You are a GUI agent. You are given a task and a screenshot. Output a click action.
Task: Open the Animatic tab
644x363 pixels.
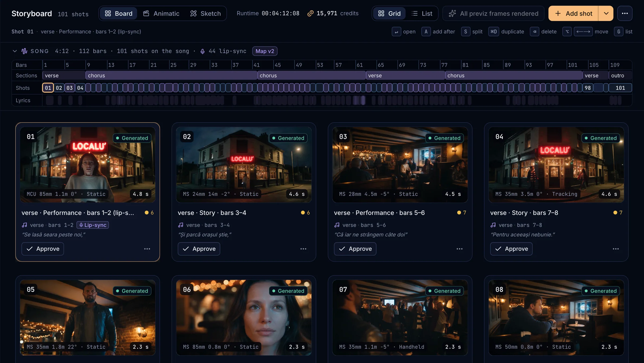coord(161,13)
